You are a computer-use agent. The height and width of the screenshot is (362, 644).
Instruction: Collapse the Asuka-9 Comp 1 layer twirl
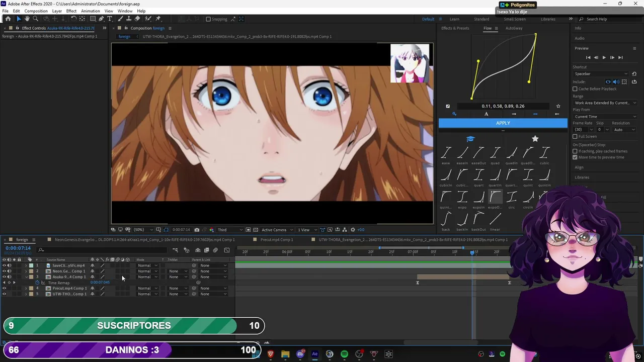pyautogui.click(x=26, y=277)
